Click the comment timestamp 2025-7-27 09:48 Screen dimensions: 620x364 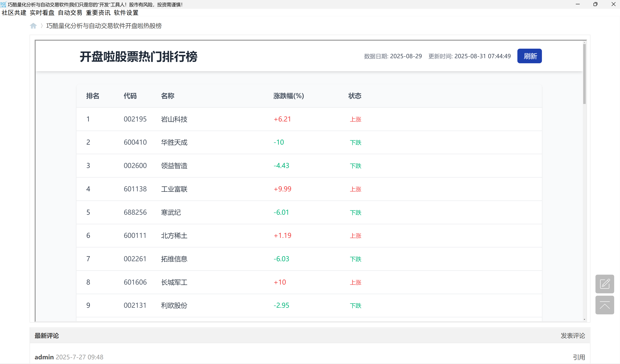pyautogui.click(x=79, y=357)
